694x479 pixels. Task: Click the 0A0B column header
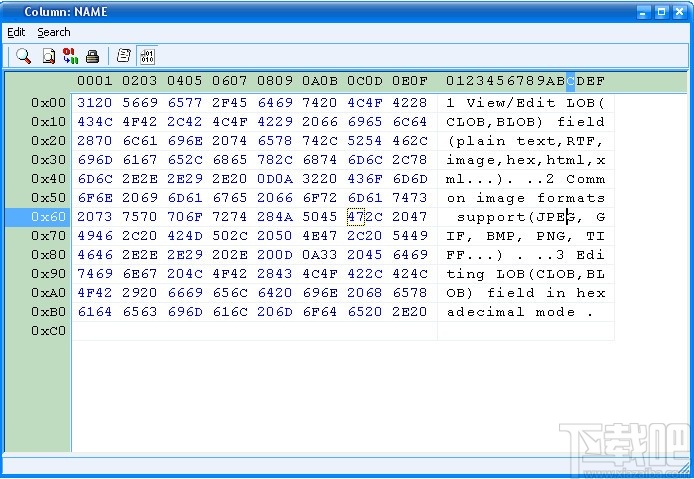[x=320, y=81]
